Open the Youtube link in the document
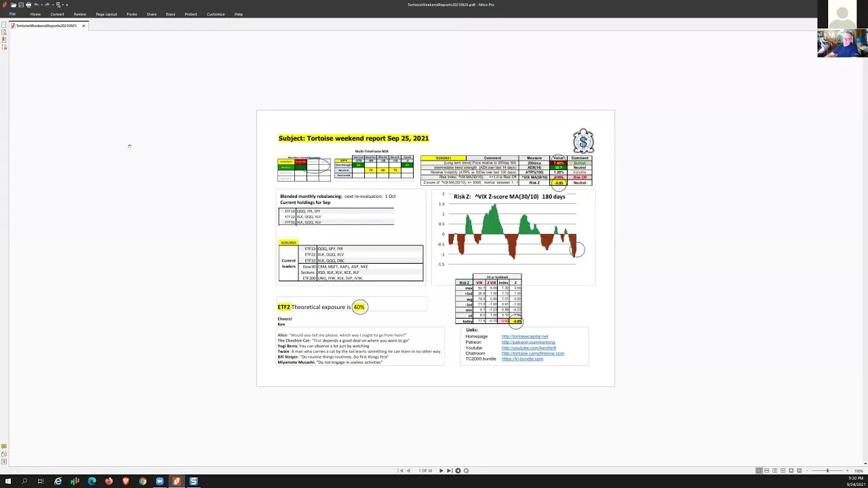Image resolution: width=868 pixels, height=488 pixels. pos(529,348)
